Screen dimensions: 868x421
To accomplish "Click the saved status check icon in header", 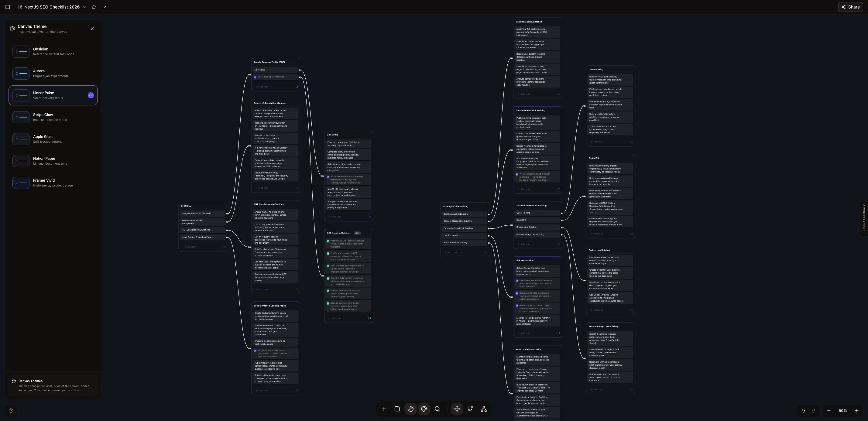I will point(105,7).
